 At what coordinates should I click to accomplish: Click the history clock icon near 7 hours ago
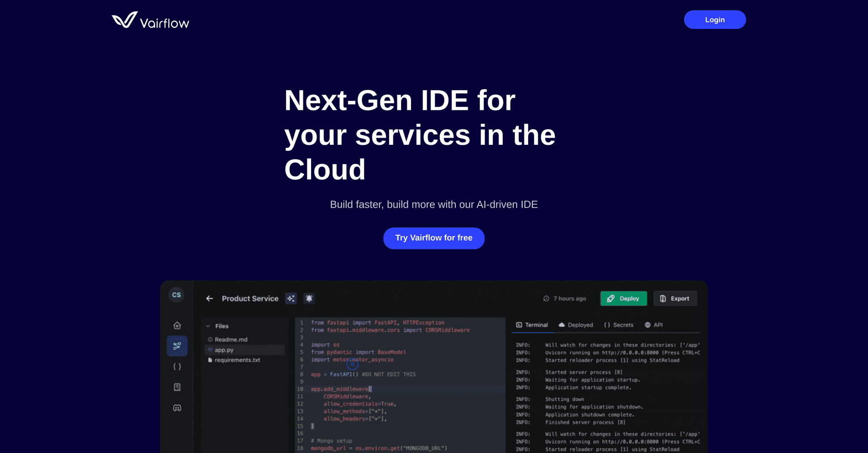click(x=546, y=299)
